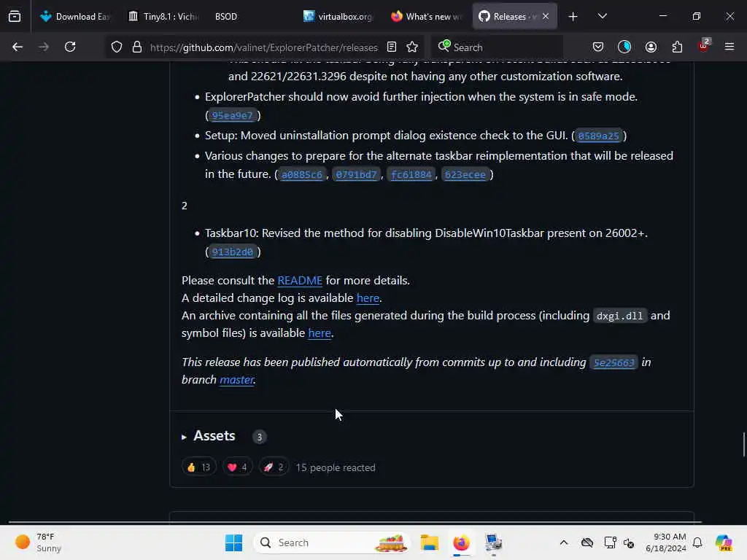747x560 pixels.
Task: Open the README link
Action: 300,281
